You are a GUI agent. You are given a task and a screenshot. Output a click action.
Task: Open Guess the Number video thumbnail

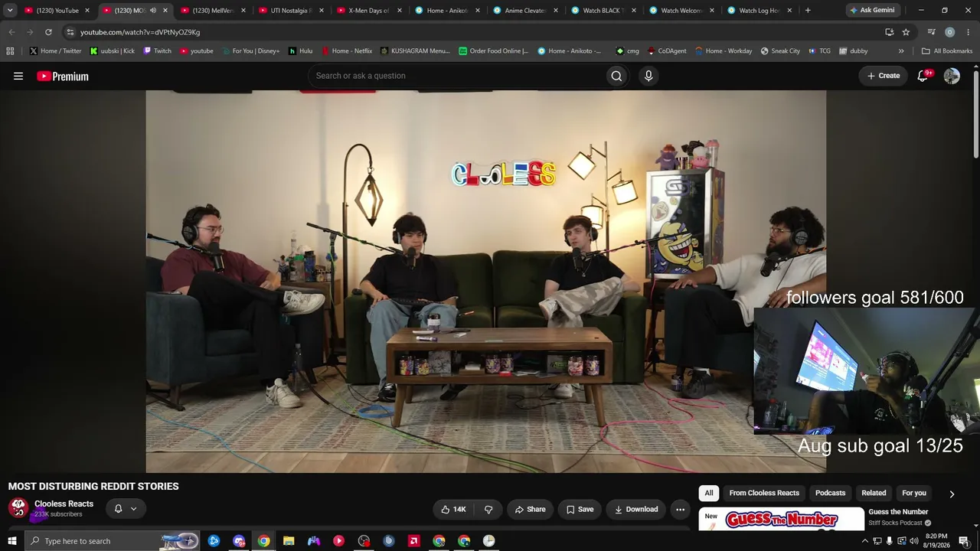[x=781, y=519]
